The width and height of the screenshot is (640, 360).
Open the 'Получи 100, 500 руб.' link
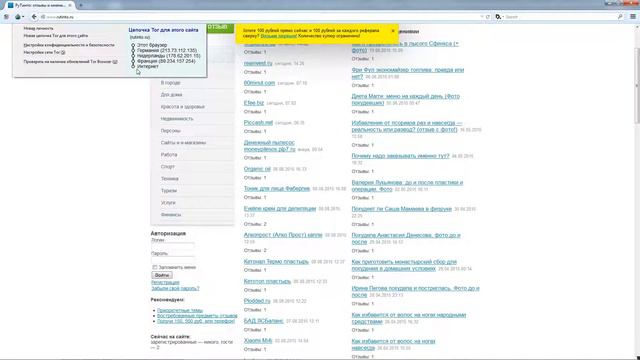pos(196,321)
